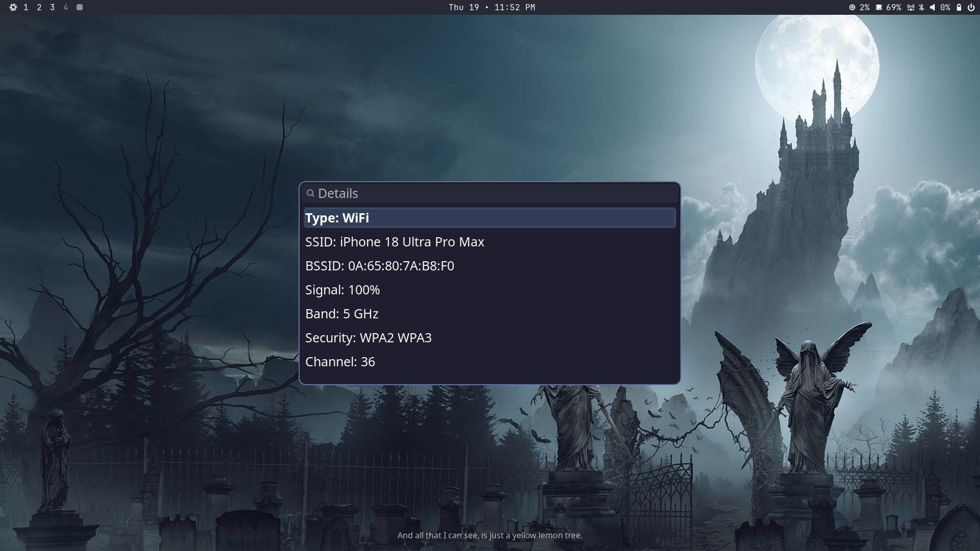This screenshot has height=551, width=980.
Task: Open the network hotspot status icon
Action: click(x=911, y=7)
